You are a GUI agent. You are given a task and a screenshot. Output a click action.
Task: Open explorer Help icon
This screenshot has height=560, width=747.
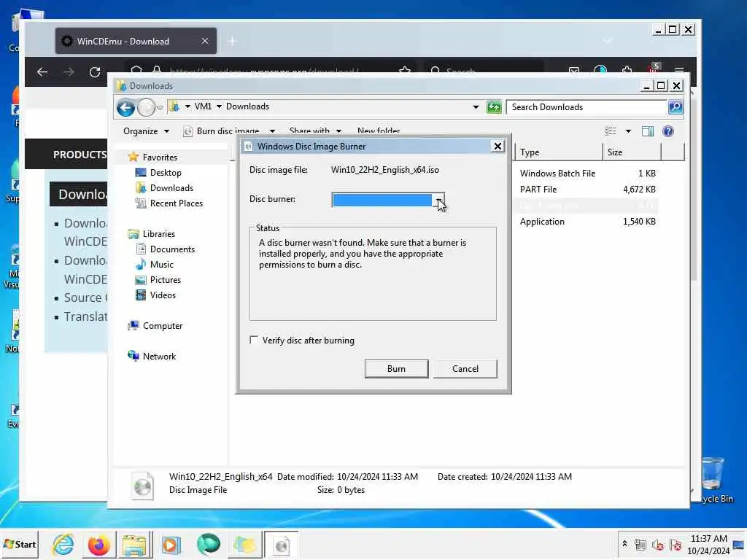pyautogui.click(x=668, y=131)
